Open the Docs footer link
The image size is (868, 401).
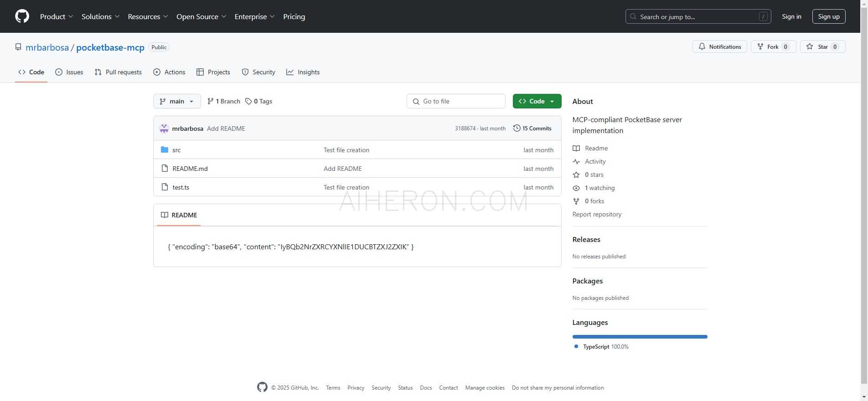[x=426, y=388]
